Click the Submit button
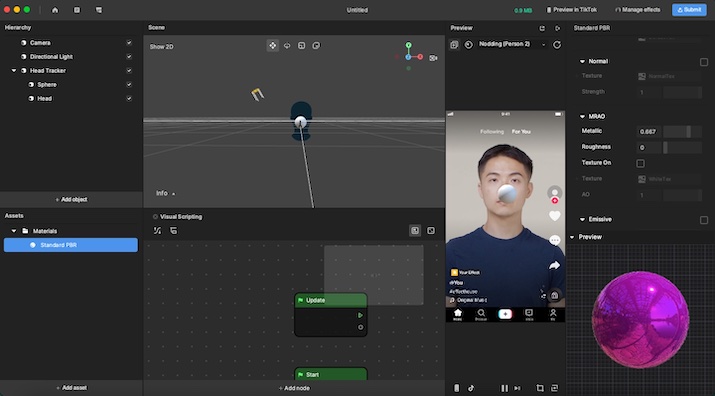This screenshot has width=715, height=396. pyautogui.click(x=689, y=10)
